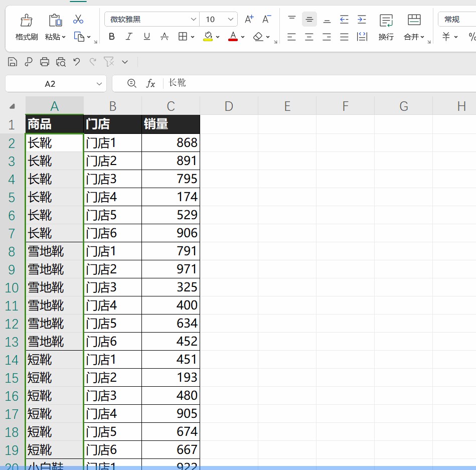Click the eraser clear-format icon

258,37
